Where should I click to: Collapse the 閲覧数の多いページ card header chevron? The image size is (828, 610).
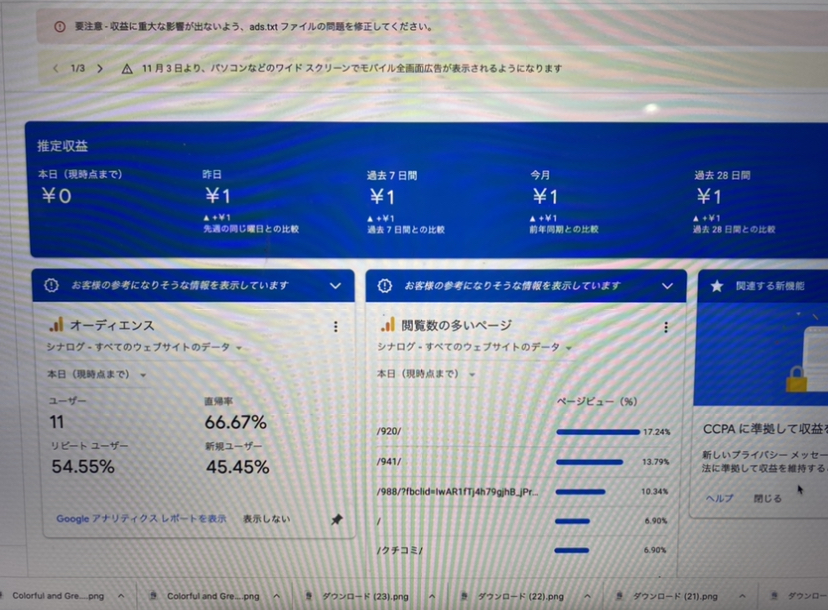pyautogui.click(x=667, y=286)
